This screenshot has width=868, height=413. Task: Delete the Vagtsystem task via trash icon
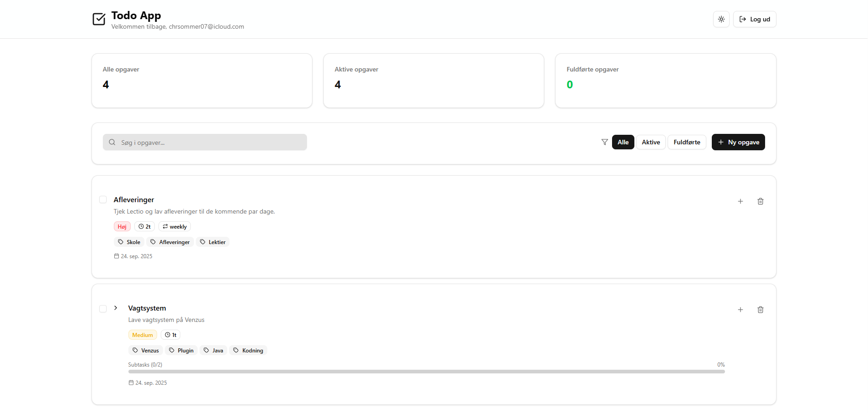760,310
